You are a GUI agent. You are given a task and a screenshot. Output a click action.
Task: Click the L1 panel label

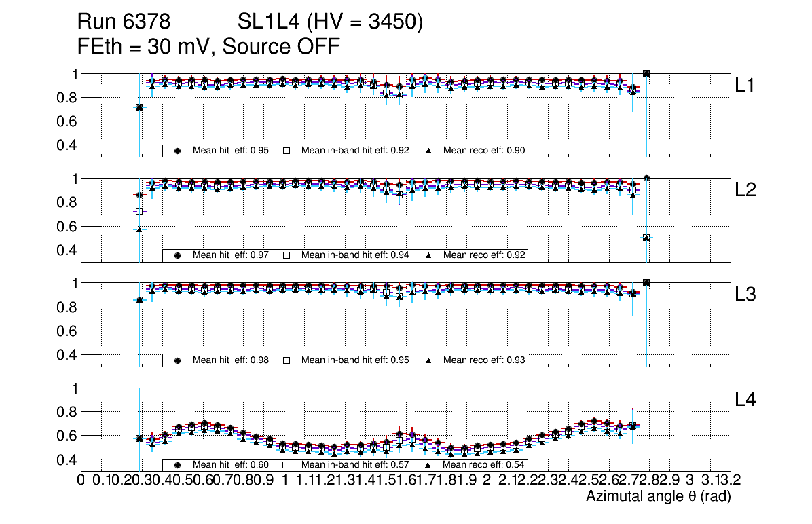coord(745,86)
